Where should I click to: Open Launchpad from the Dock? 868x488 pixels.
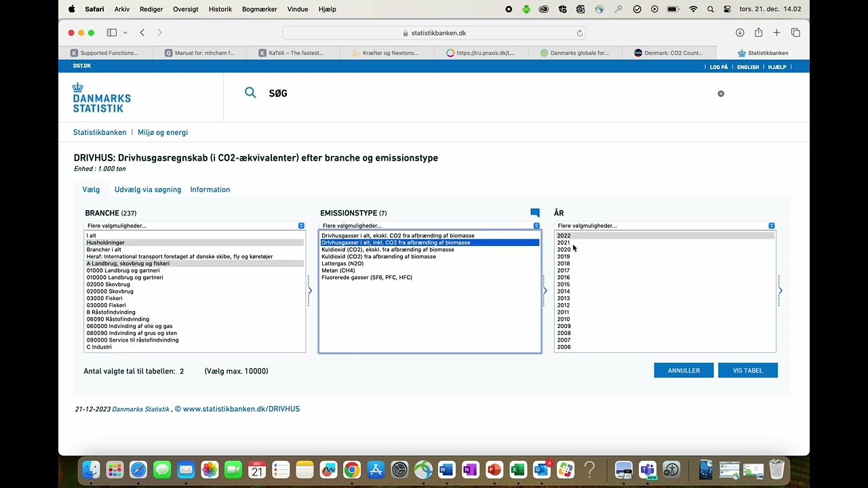pyautogui.click(x=115, y=470)
